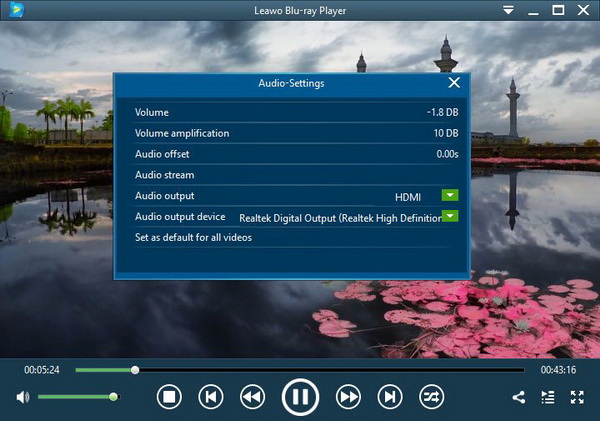This screenshot has width=600, height=421.
Task: Enter fullscreen mode
Action: click(x=577, y=397)
